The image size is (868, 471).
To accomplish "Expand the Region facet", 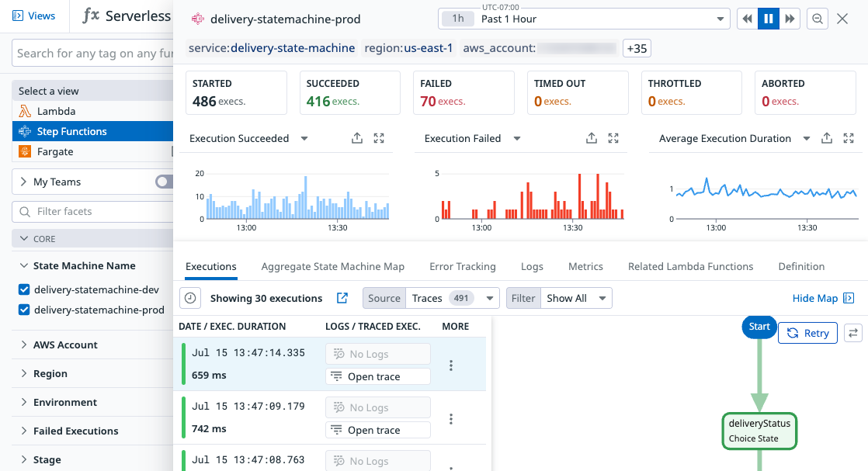I will pyautogui.click(x=24, y=373).
